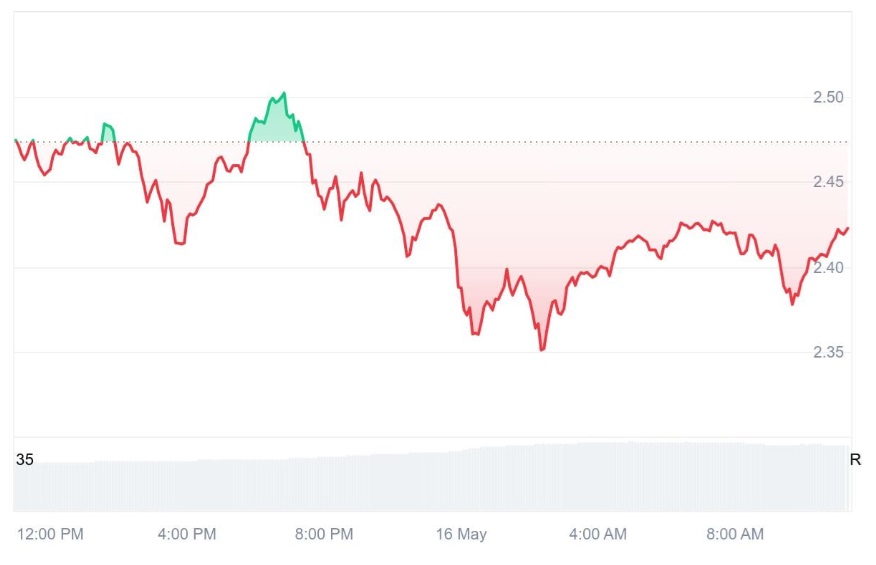Click the 2.40 price axis label
This screenshot has height=565, width=876.
[x=829, y=267]
